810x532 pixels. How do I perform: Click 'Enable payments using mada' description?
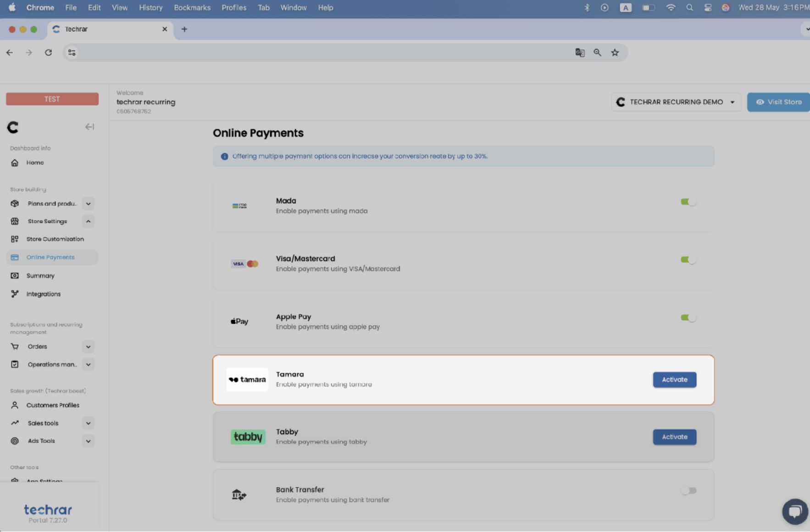[x=322, y=211]
